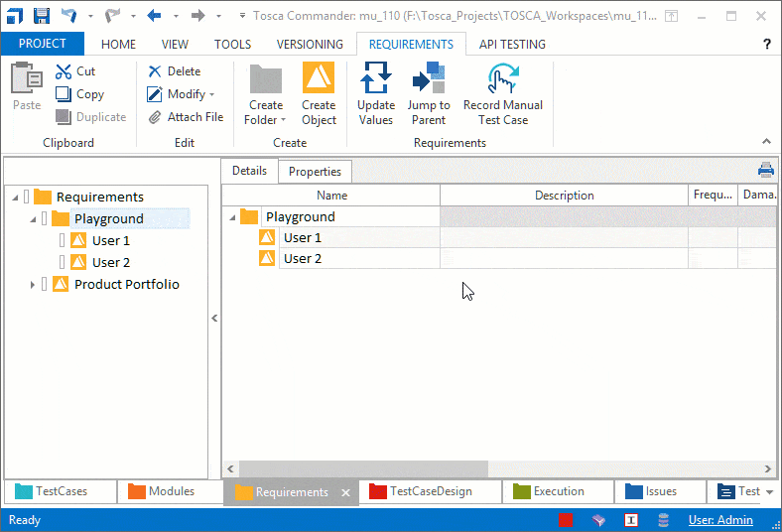Click the scrollbar right arrow
The width and height of the screenshot is (782, 532).
click(x=767, y=468)
